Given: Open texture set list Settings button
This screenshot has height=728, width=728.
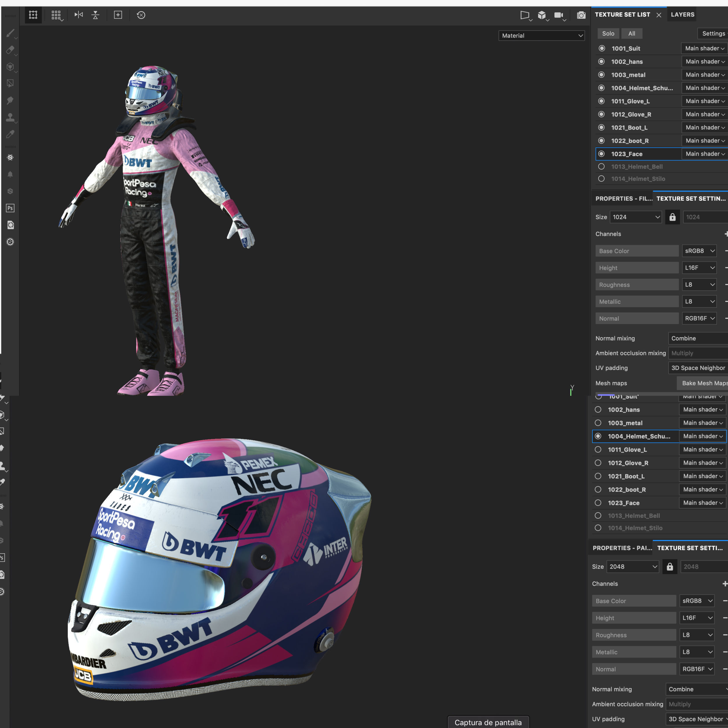Looking at the screenshot, I should pyautogui.click(x=713, y=33).
